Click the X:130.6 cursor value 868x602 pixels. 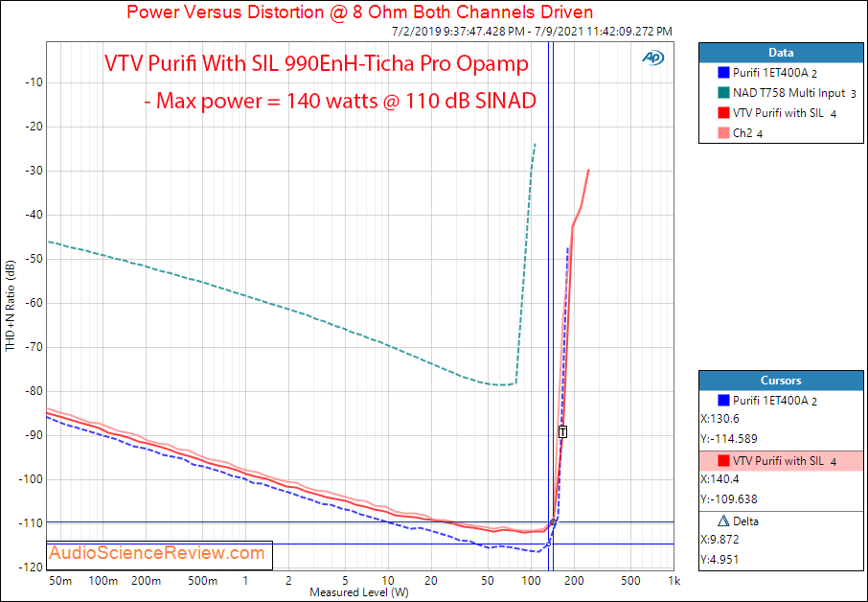coord(720,419)
